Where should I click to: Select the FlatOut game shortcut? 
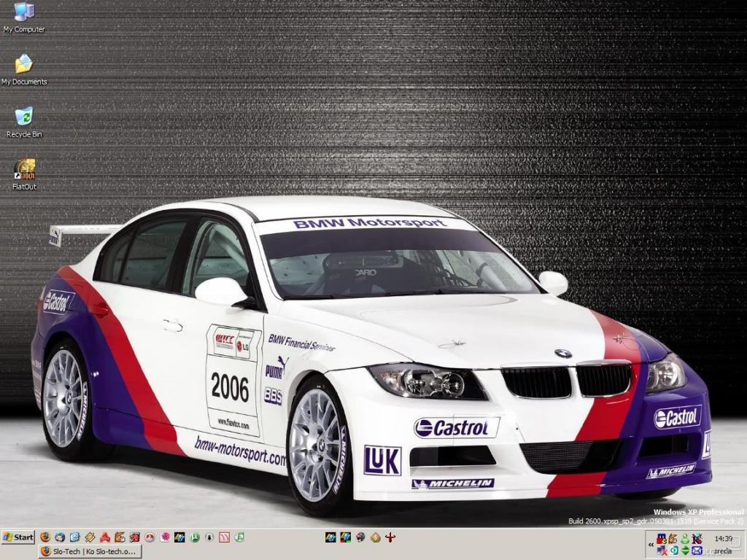click(x=24, y=175)
